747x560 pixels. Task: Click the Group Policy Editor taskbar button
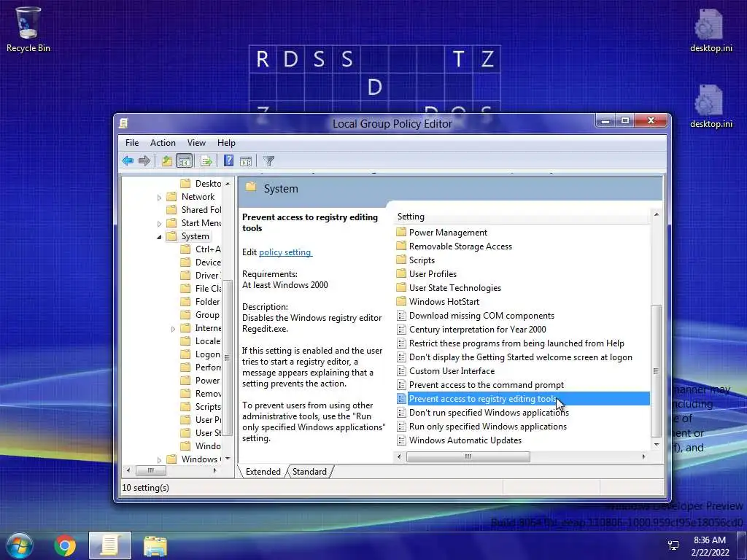coord(110,545)
